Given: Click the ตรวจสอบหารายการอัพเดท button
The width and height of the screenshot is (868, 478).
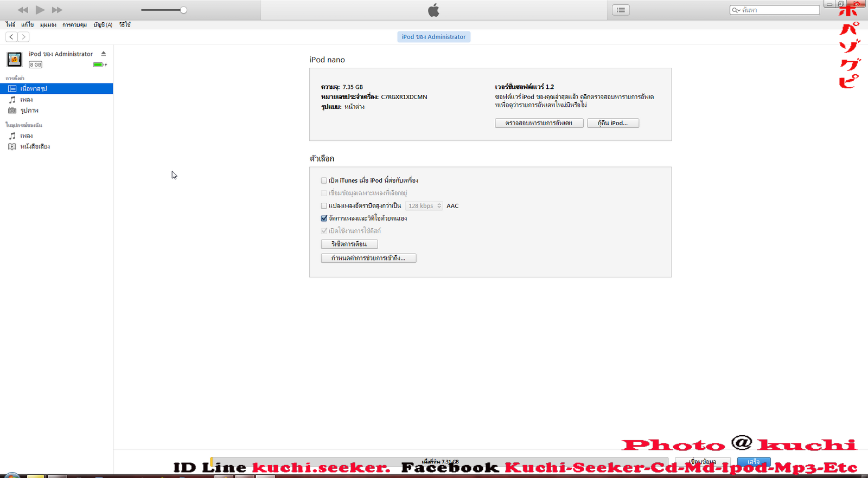Looking at the screenshot, I should [x=539, y=123].
